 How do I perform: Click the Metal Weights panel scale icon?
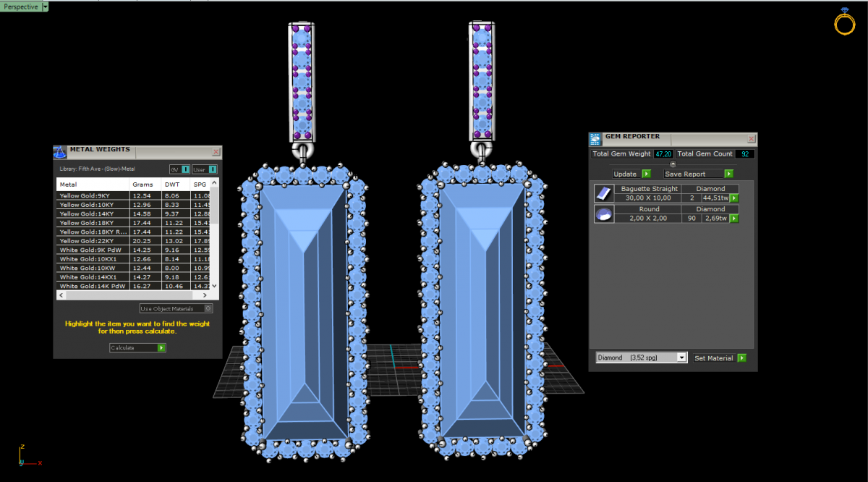pyautogui.click(x=60, y=152)
